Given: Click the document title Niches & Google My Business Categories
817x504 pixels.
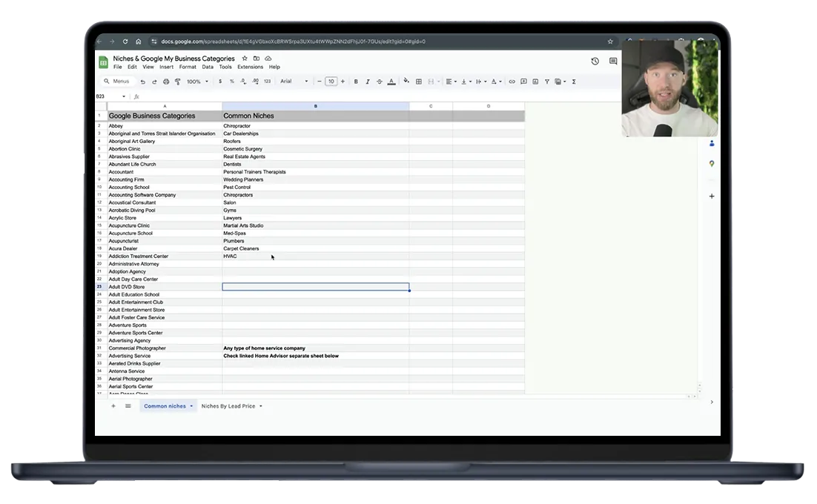Looking at the screenshot, I should click(173, 59).
